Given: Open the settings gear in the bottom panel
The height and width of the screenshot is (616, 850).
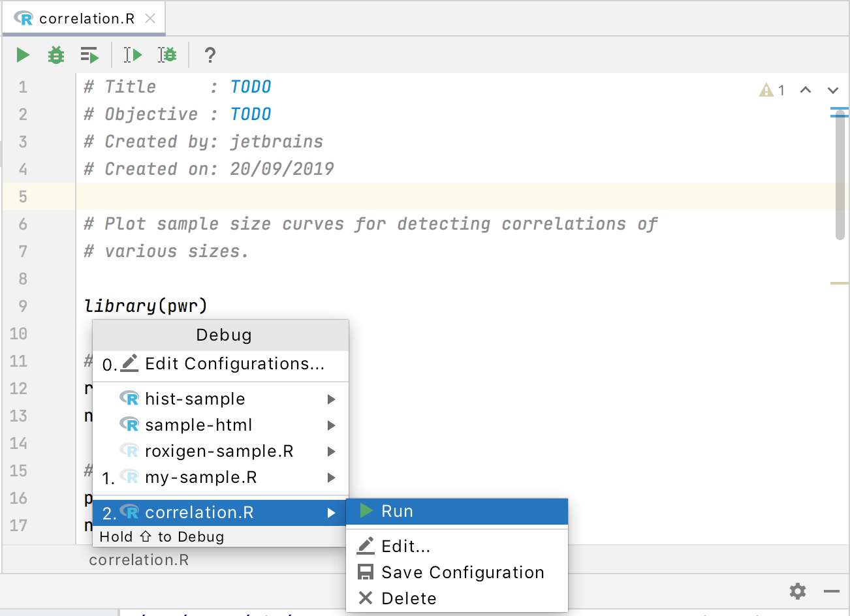Looking at the screenshot, I should (x=797, y=591).
